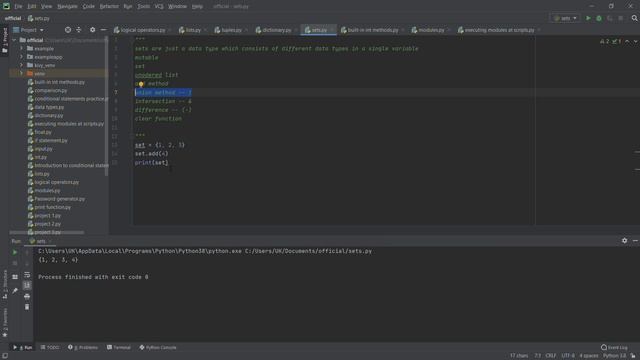This screenshot has height=360, width=640.
Task: Open the TODO tool window
Action: (x=50, y=347)
